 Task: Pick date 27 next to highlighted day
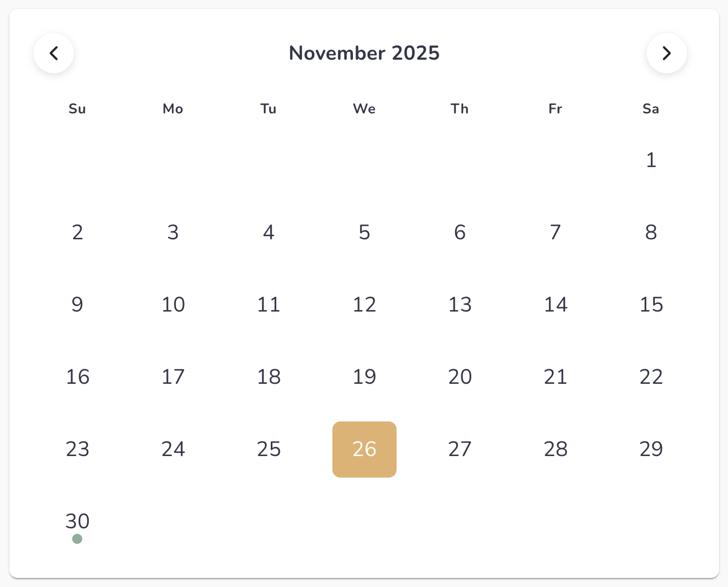tap(460, 450)
